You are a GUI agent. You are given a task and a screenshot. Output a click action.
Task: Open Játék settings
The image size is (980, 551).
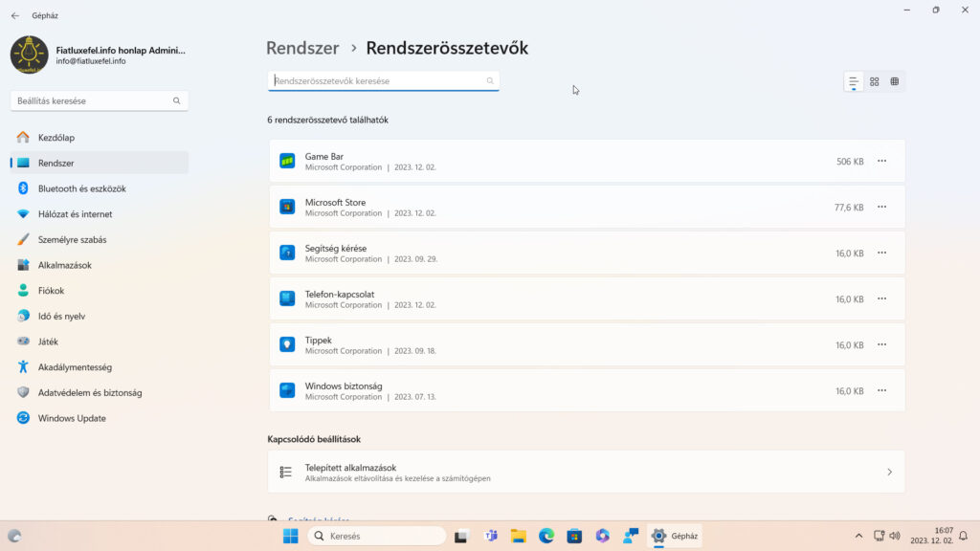[x=100, y=342]
